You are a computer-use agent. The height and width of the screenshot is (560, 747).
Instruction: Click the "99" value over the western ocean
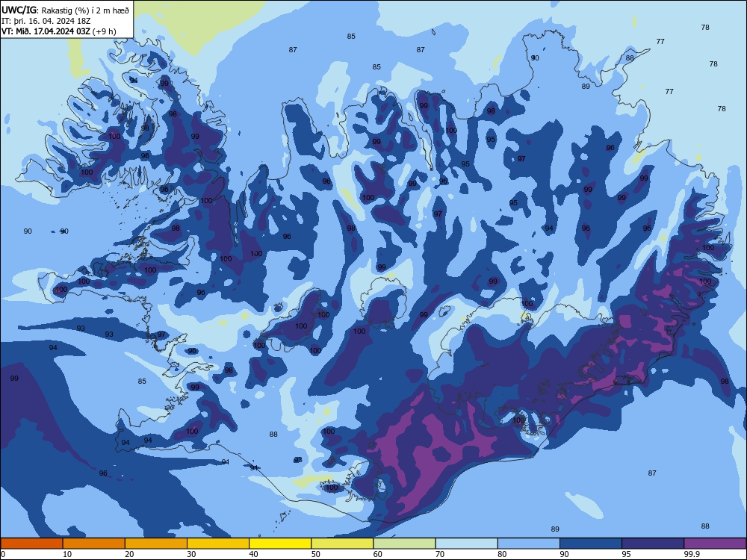point(14,378)
